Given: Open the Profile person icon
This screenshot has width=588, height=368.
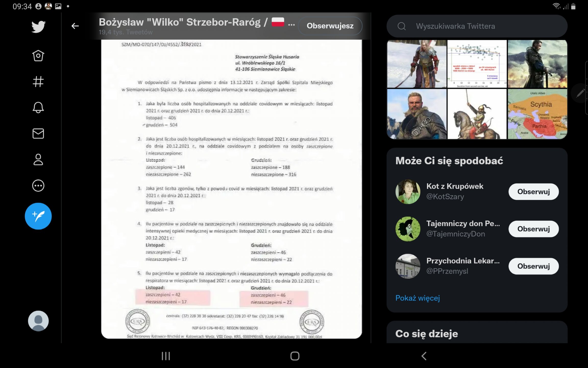Looking at the screenshot, I should (x=38, y=160).
